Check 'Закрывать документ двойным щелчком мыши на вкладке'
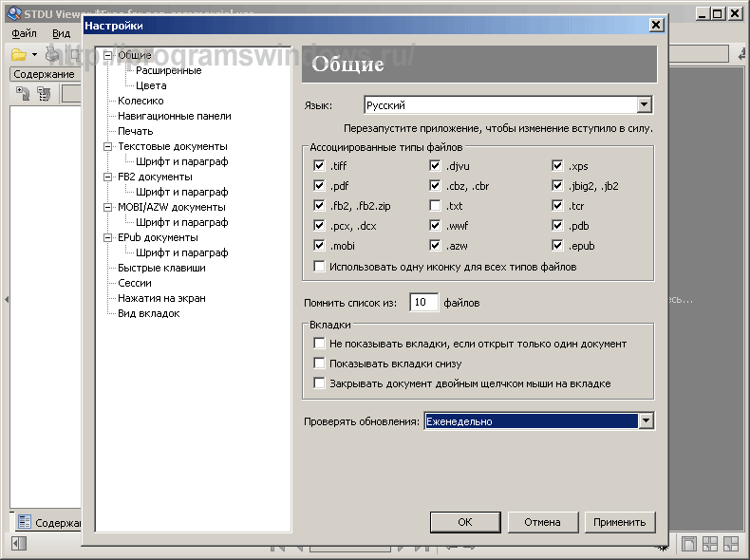 coord(319,383)
